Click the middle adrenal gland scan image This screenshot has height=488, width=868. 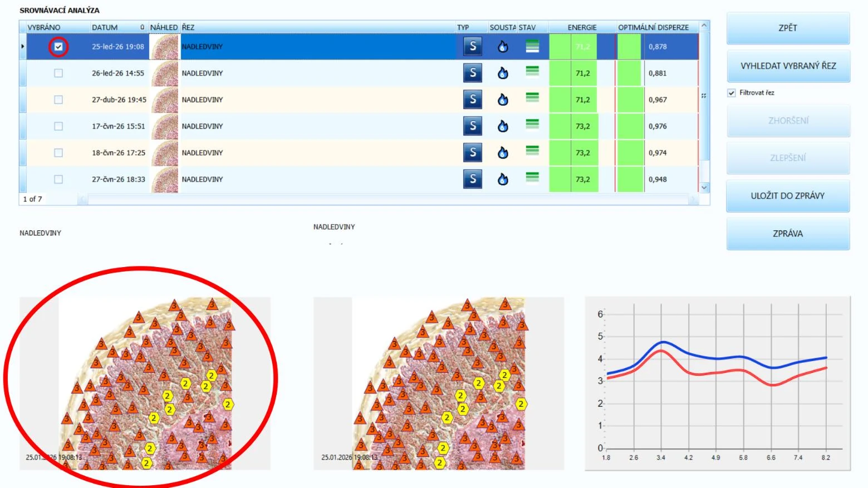pos(439,383)
